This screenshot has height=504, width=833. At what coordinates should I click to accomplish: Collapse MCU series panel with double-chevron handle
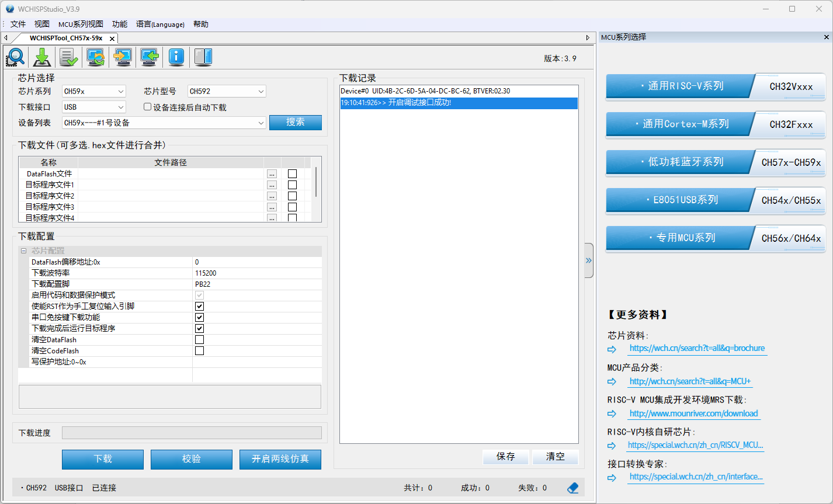pos(589,260)
